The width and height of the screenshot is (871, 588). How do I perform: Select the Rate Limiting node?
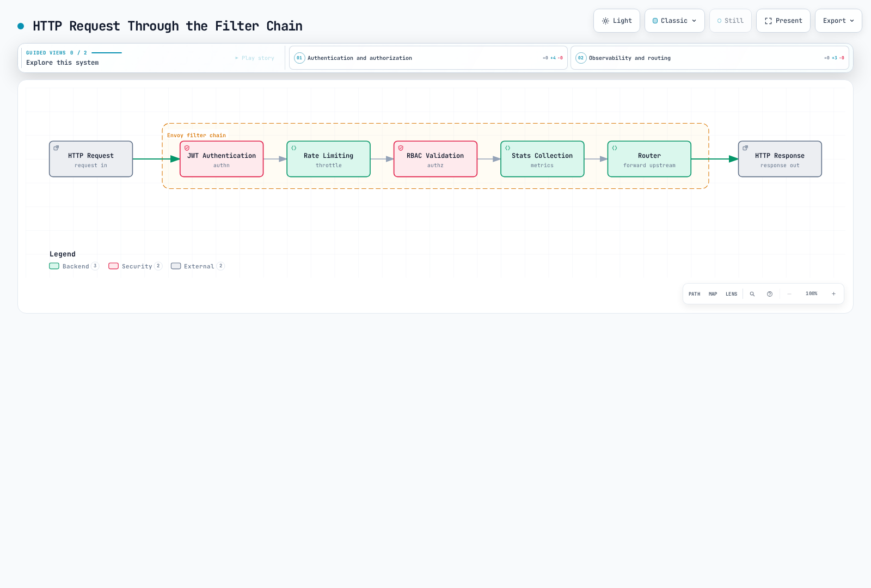point(329,159)
